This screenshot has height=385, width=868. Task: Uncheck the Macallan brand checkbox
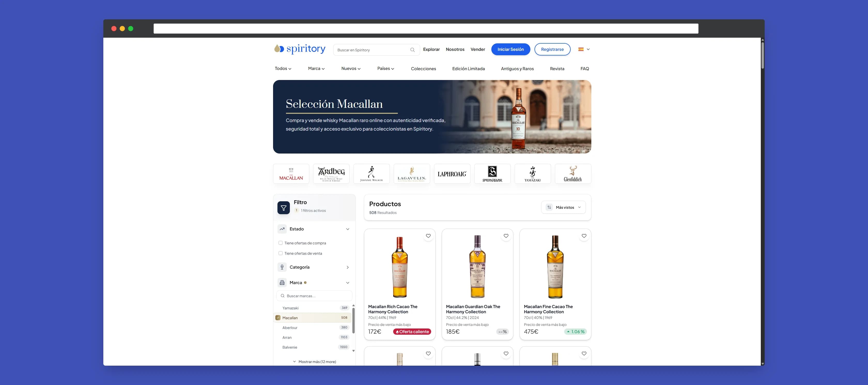pos(278,318)
